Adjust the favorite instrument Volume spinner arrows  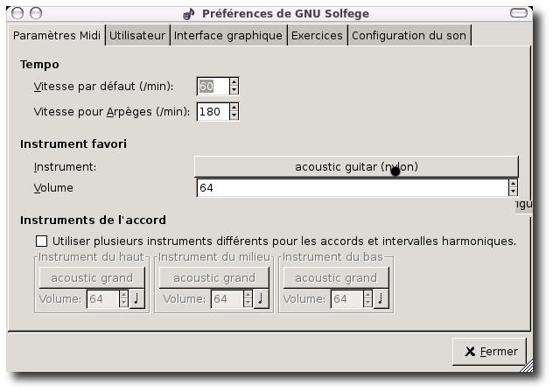513,187
